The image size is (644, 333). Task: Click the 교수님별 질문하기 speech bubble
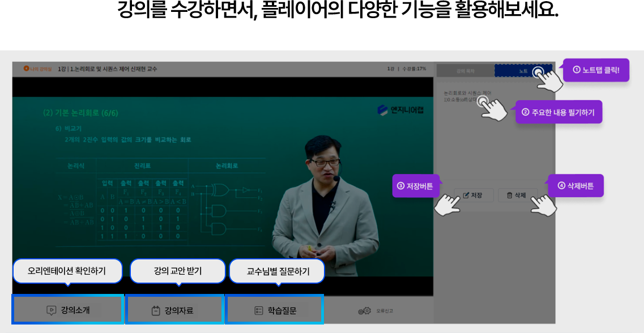click(x=278, y=271)
